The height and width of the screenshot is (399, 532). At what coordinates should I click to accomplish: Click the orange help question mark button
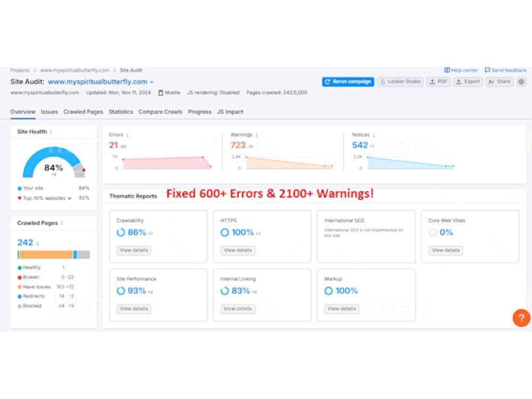click(521, 318)
